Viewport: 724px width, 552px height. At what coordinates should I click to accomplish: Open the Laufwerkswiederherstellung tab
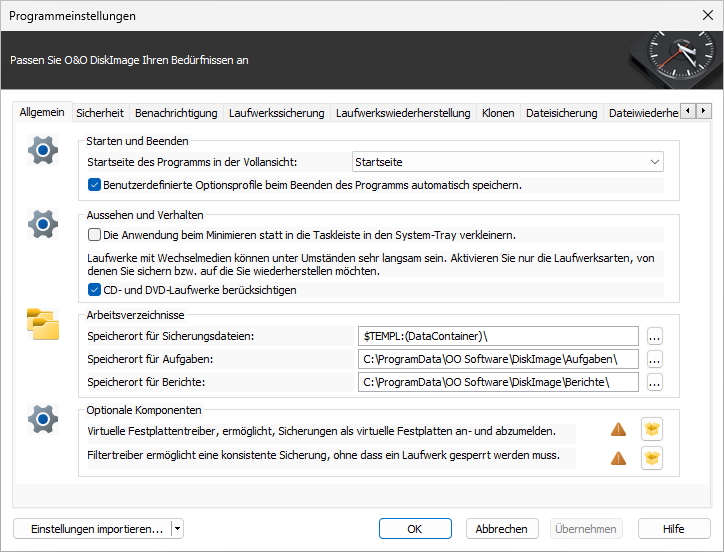[x=403, y=113]
